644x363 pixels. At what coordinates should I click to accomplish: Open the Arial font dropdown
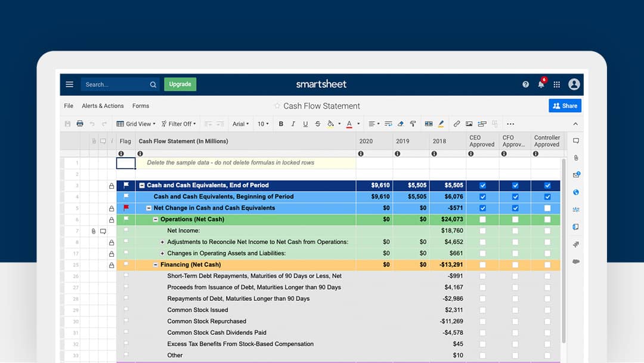(x=240, y=124)
